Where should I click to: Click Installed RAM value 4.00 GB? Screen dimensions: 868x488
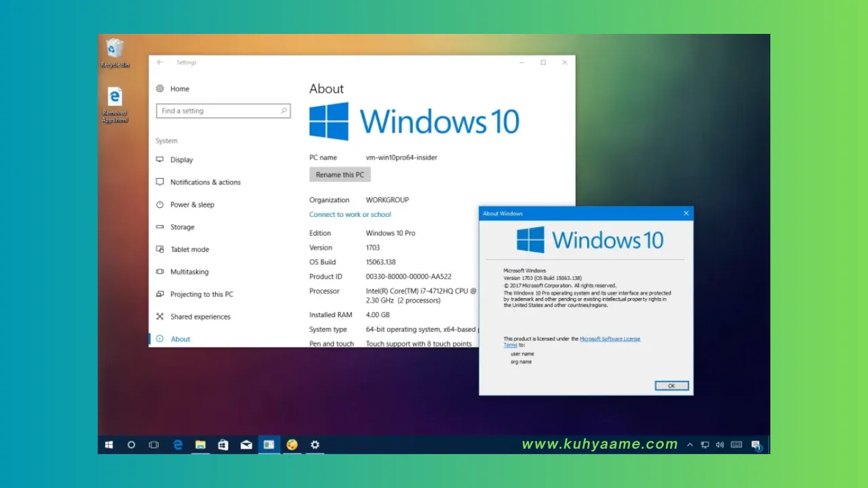click(378, 315)
